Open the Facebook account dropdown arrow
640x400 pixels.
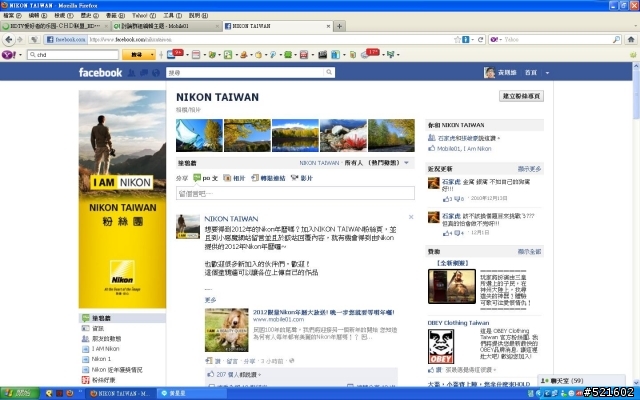pos(547,73)
